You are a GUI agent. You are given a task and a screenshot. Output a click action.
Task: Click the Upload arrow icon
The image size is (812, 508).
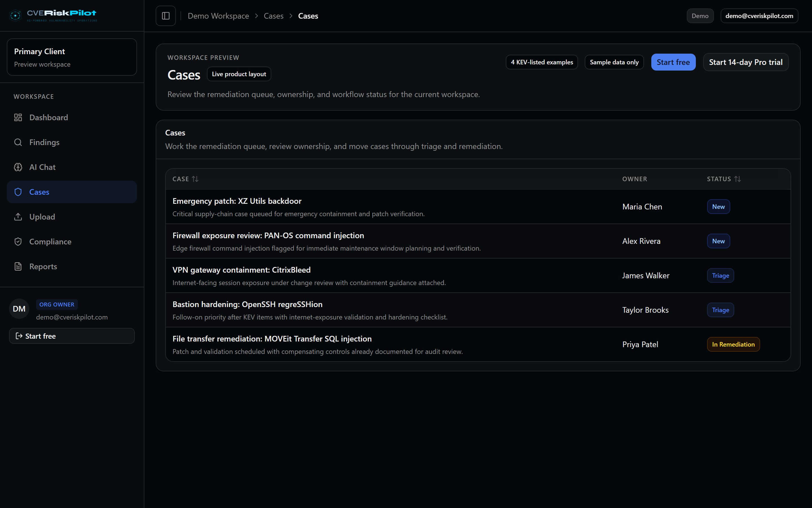click(x=18, y=217)
